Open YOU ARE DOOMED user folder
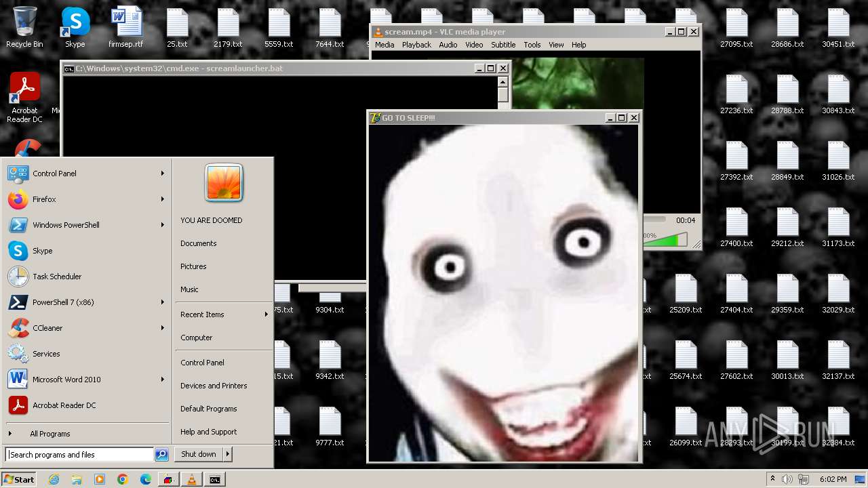Viewport: 868px width, 488px height. click(211, 220)
